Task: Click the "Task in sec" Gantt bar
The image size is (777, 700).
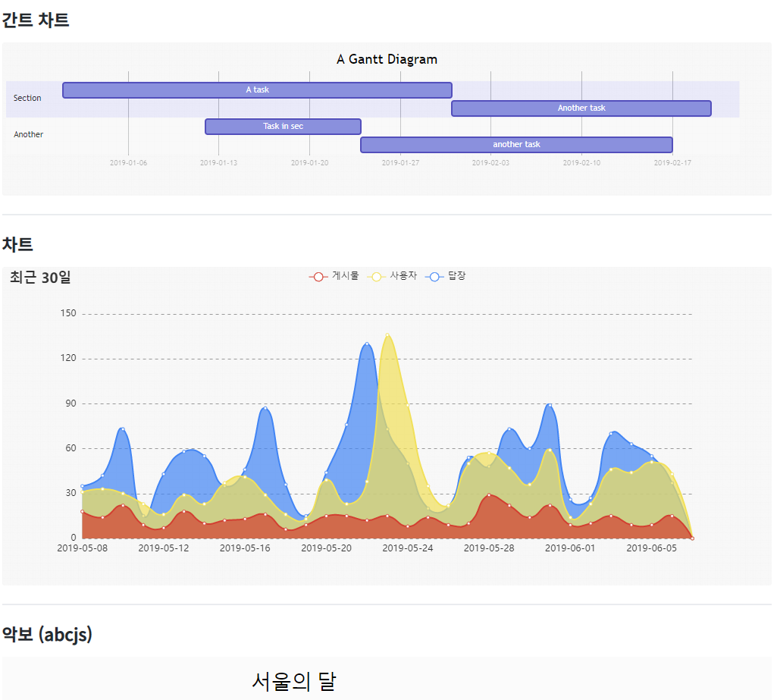Action: click(283, 127)
